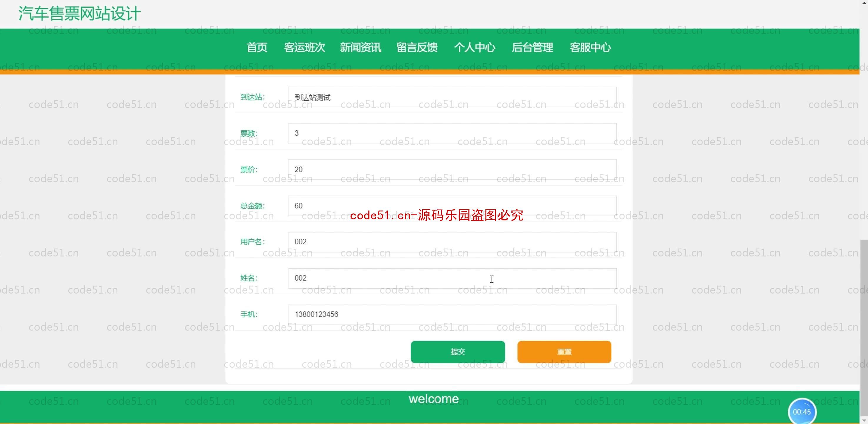Viewport: 868px width, 424px height.
Task: Focus the 手机 number field
Action: click(452, 314)
